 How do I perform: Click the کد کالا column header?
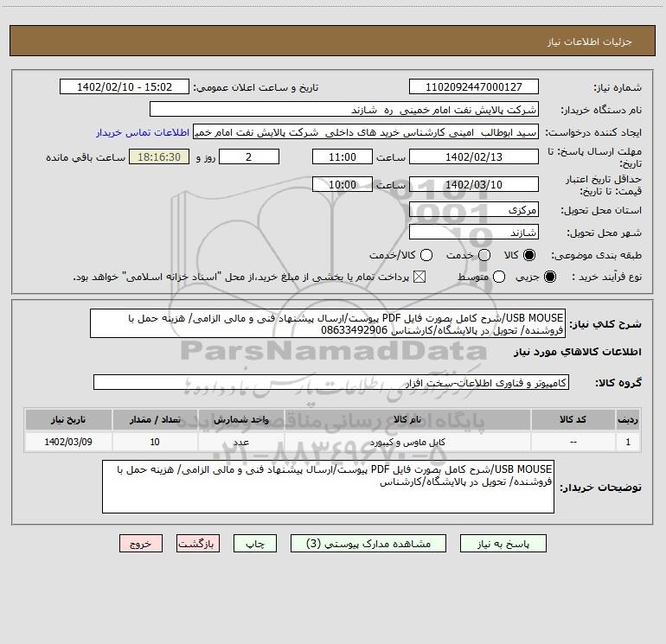(x=573, y=420)
